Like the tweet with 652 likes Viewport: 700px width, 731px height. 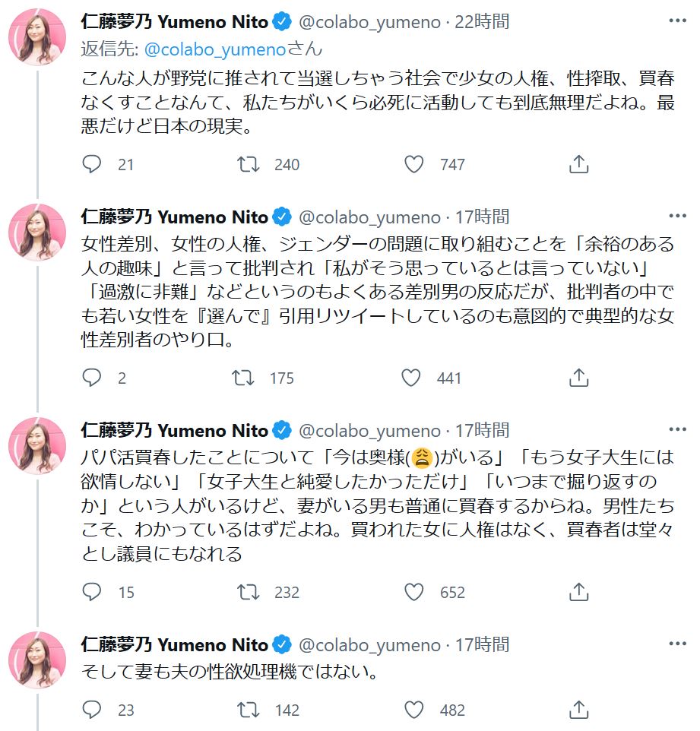tap(413, 592)
